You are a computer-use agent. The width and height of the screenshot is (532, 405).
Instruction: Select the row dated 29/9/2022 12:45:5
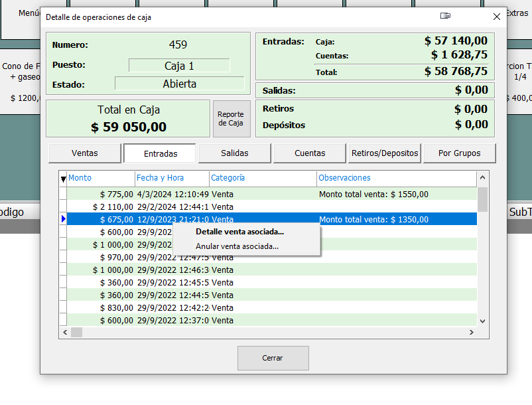point(271,282)
